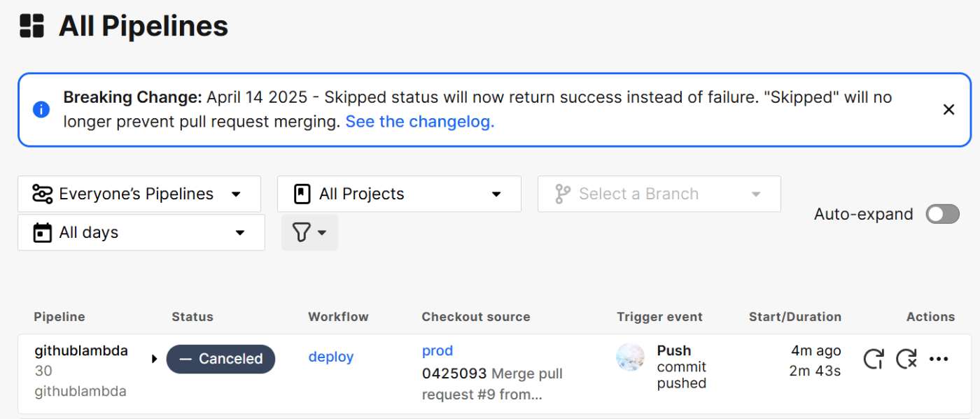Open the prod branch link
980x419 pixels.
437,350
